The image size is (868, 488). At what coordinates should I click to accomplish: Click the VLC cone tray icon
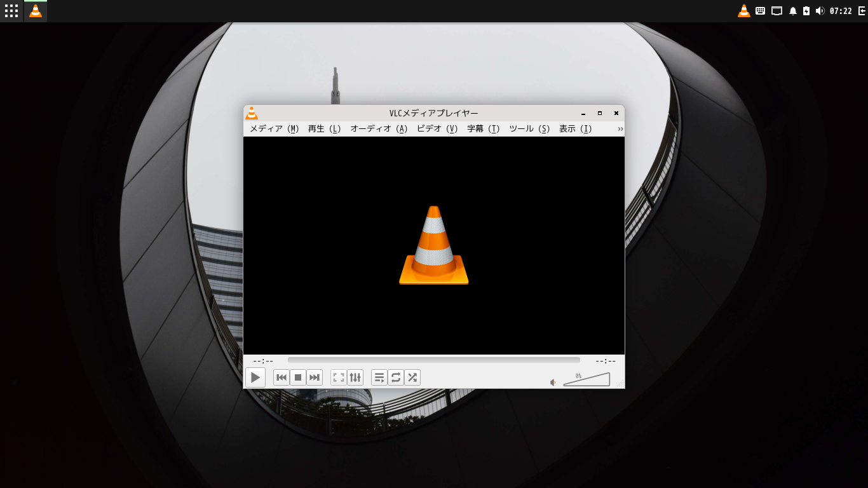click(x=744, y=11)
